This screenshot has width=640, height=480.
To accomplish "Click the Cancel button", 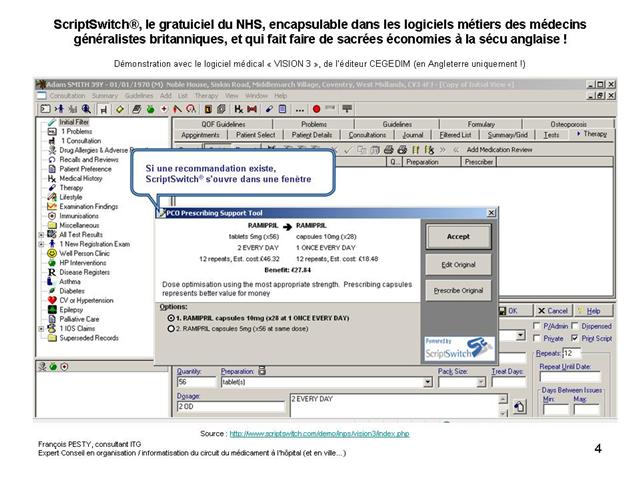I will click(x=553, y=311).
